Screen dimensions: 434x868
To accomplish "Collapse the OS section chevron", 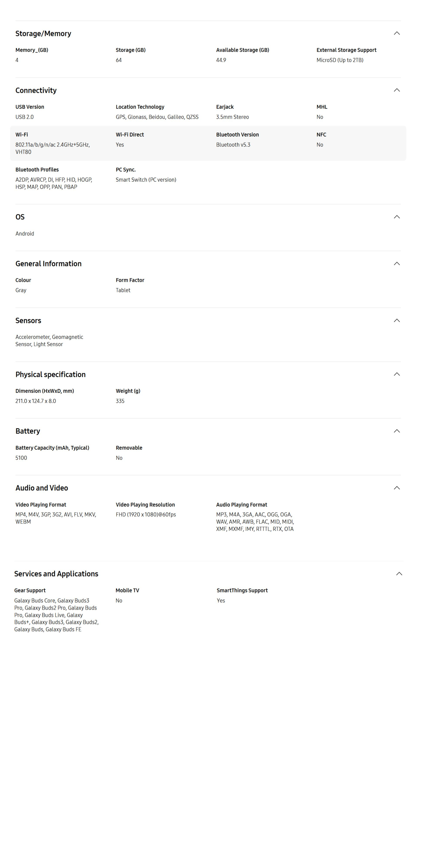I will pos(397,217).
